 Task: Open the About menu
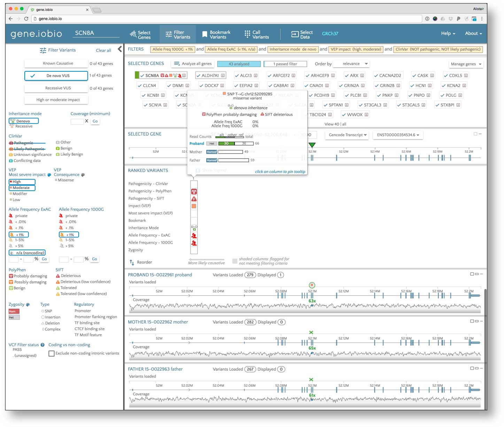point(473,34)
